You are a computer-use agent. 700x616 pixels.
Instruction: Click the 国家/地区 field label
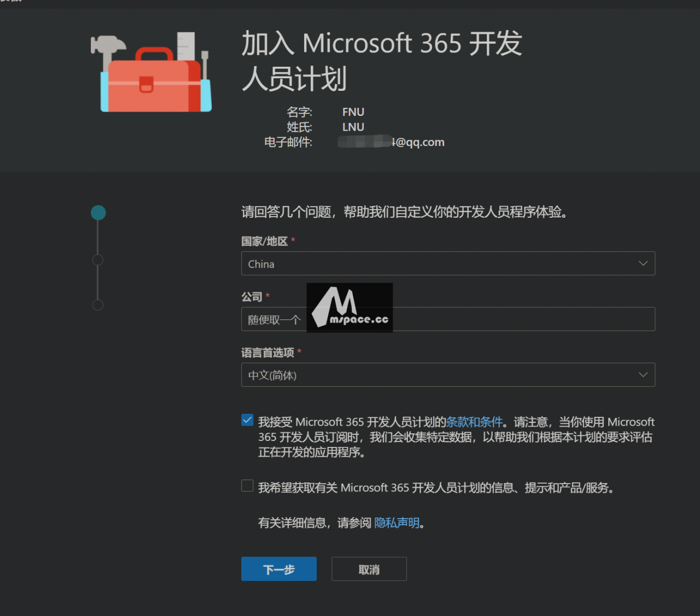[265, 241]
